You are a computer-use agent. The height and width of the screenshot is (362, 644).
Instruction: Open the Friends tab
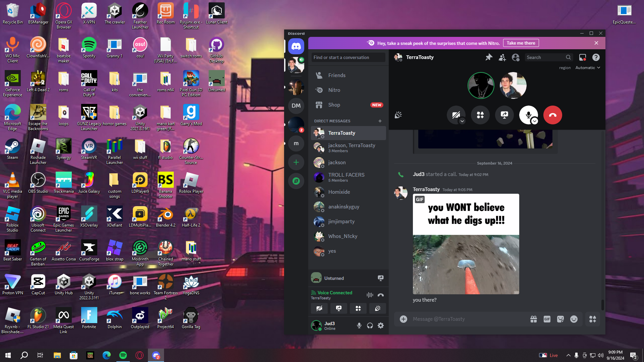(337, 75)
